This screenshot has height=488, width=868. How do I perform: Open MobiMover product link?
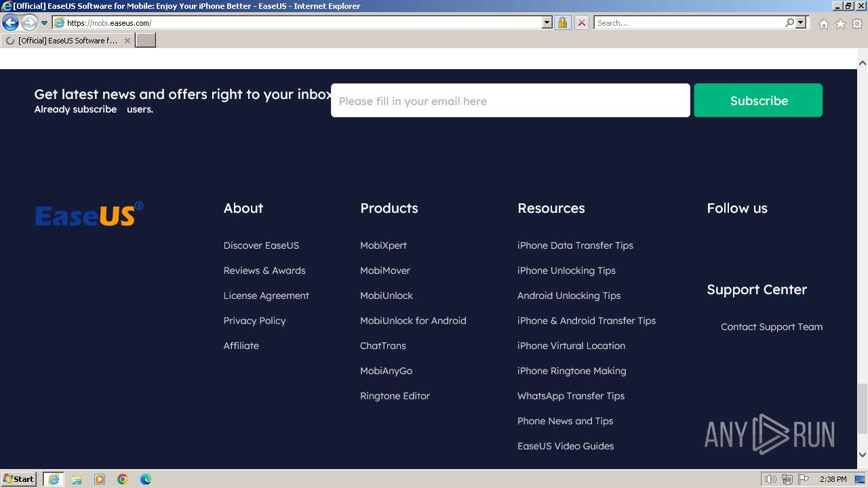pos(385,270)
